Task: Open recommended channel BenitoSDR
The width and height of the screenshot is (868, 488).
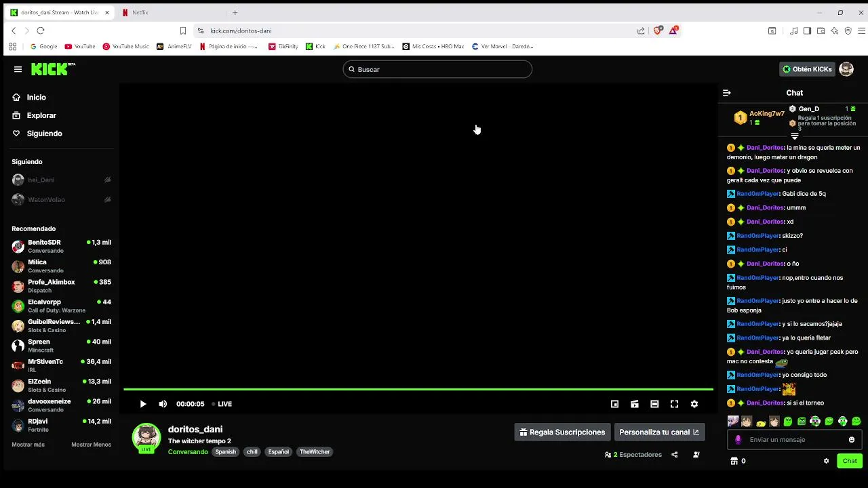Action: [x=61, y=246]
